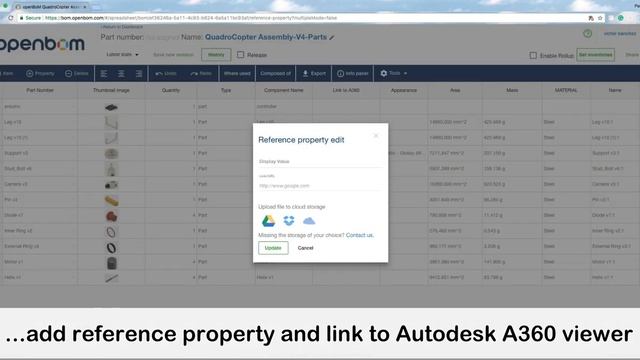Click the Set inventories button
640x360 pixels.
596,55
